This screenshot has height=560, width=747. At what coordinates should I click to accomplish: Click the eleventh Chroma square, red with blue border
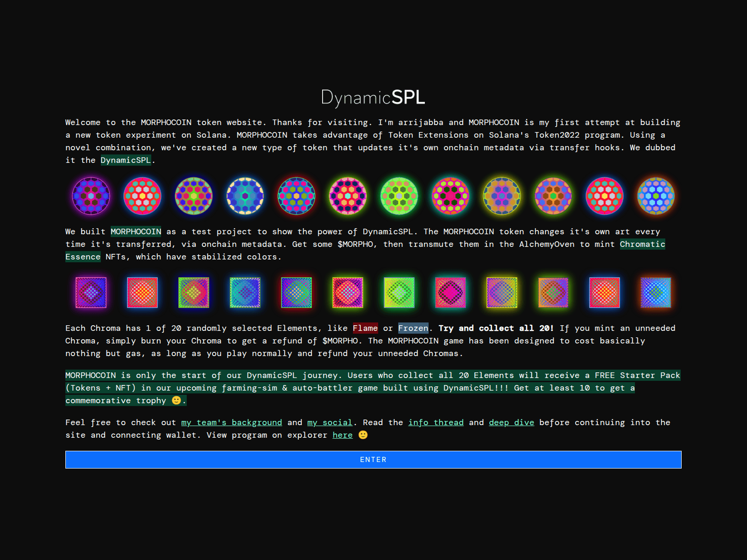click(x=605, y=293)
